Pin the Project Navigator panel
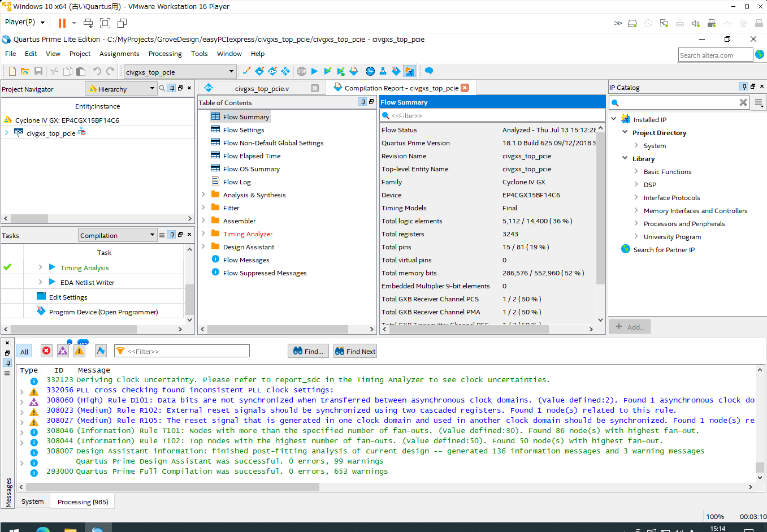Viewport: 767px width, 532px height. 172,88
